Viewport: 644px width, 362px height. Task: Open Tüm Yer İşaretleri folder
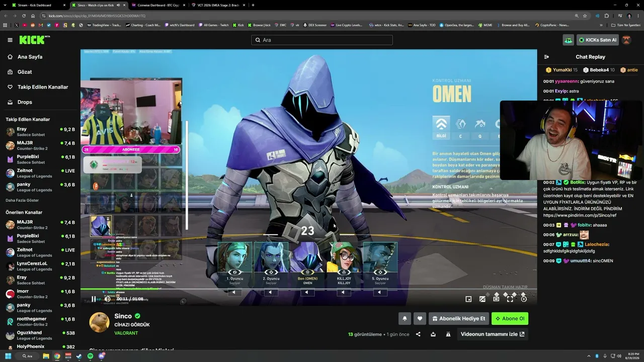tap(626, 25)
